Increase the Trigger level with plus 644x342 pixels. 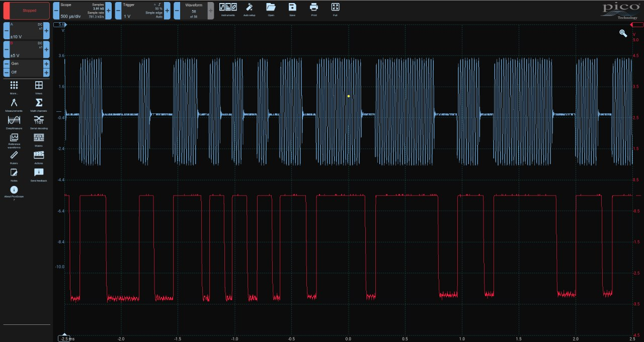click(x=167, y=11)
